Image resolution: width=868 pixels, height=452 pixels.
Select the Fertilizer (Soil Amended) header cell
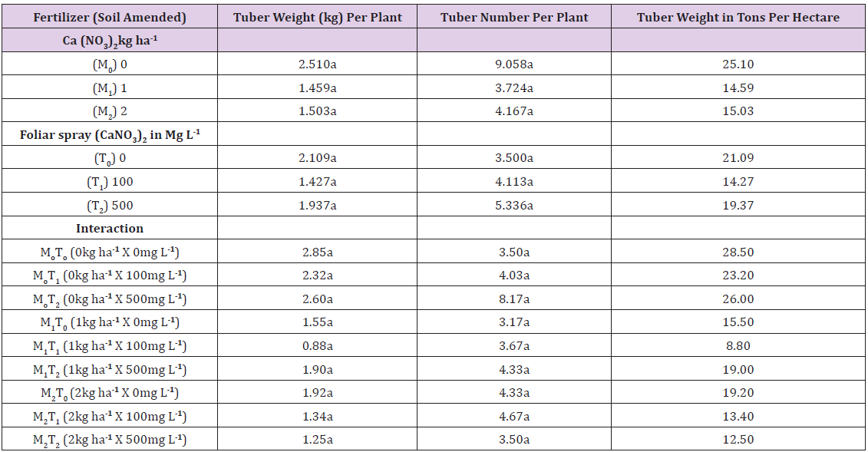click(x=110, y=17)
